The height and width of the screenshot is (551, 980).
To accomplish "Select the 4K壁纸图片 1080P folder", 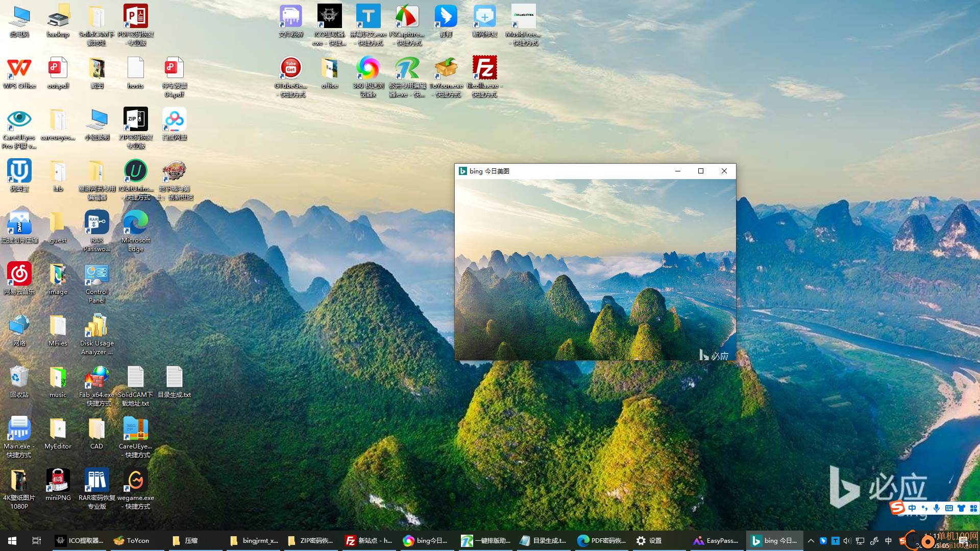I will [19, 489].
